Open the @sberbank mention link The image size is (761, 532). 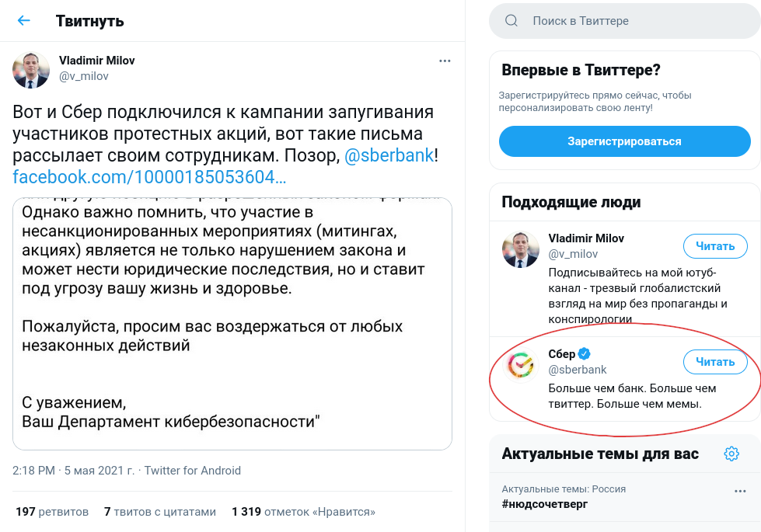[389, 155]
